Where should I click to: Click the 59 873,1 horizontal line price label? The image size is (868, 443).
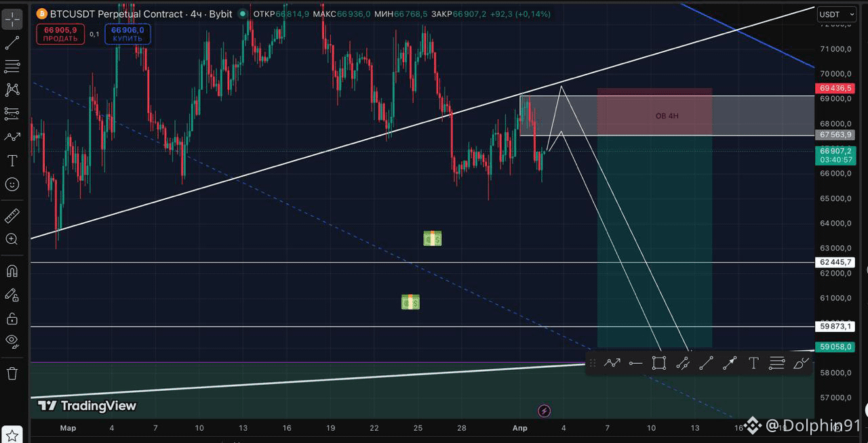pos(835,326)
